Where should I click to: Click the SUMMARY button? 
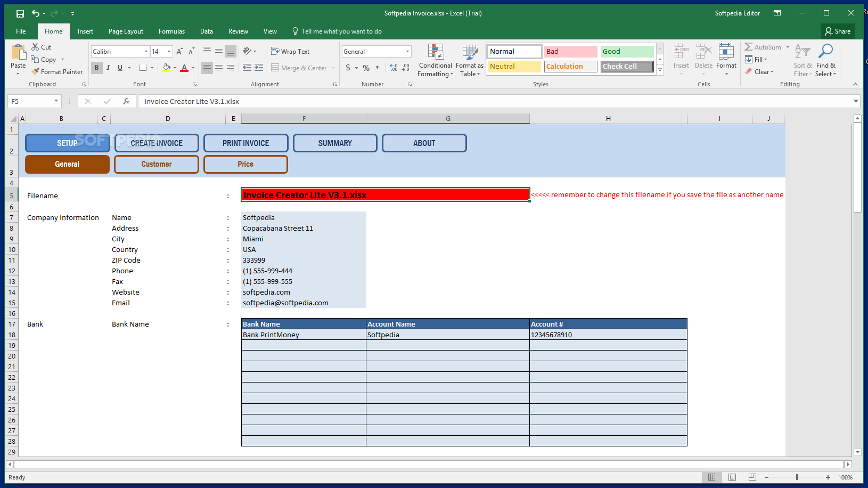coord(335,143)
